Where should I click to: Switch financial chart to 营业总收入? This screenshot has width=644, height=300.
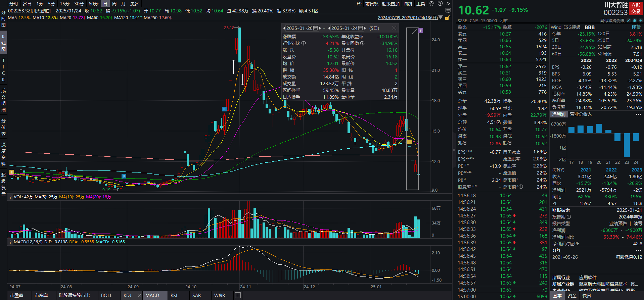coord(581,114)
